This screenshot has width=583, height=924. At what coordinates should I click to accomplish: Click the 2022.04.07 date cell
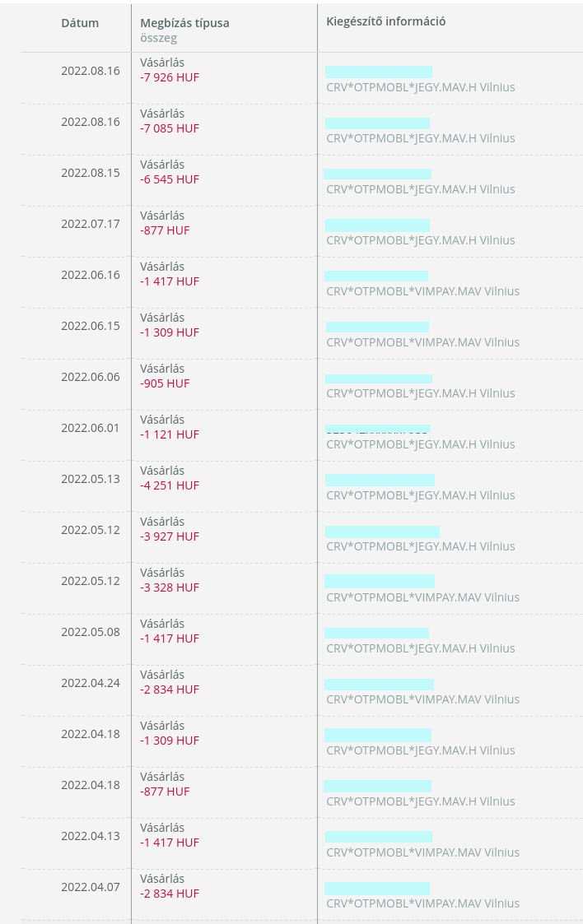91,887
